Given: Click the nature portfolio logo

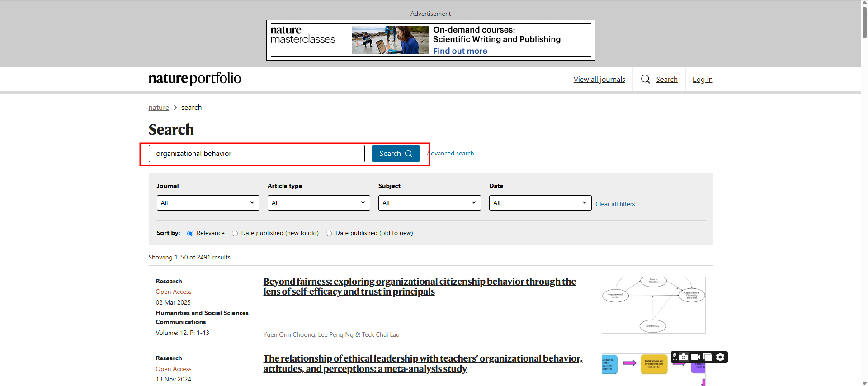Looking at the screenshot, I should tap(195, 79).
